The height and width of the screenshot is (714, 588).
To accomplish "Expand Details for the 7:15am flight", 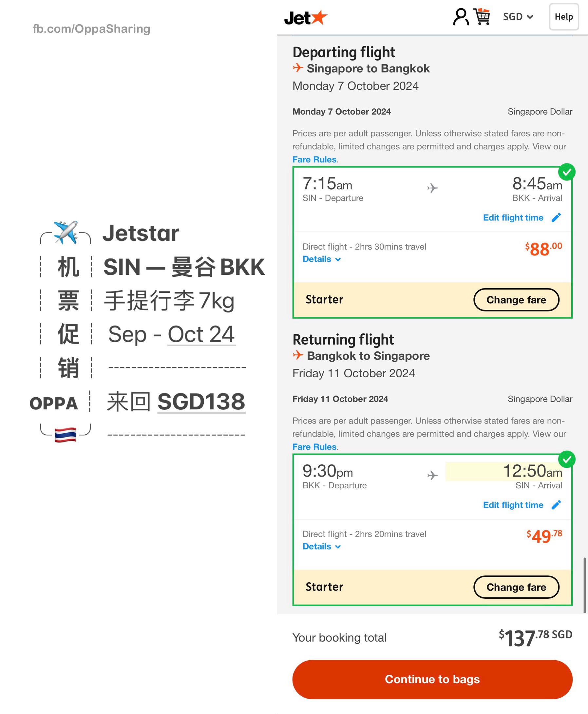I will 321,259.
